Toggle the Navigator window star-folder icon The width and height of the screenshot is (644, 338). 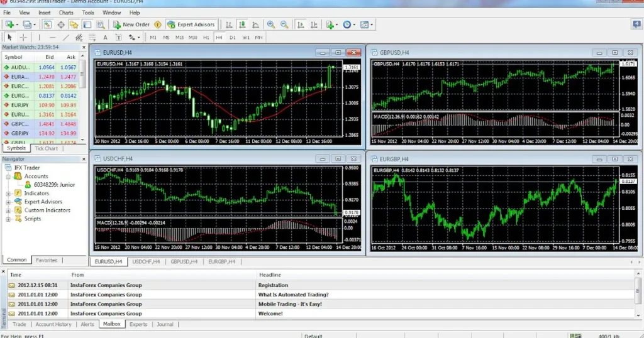[74, 25]
